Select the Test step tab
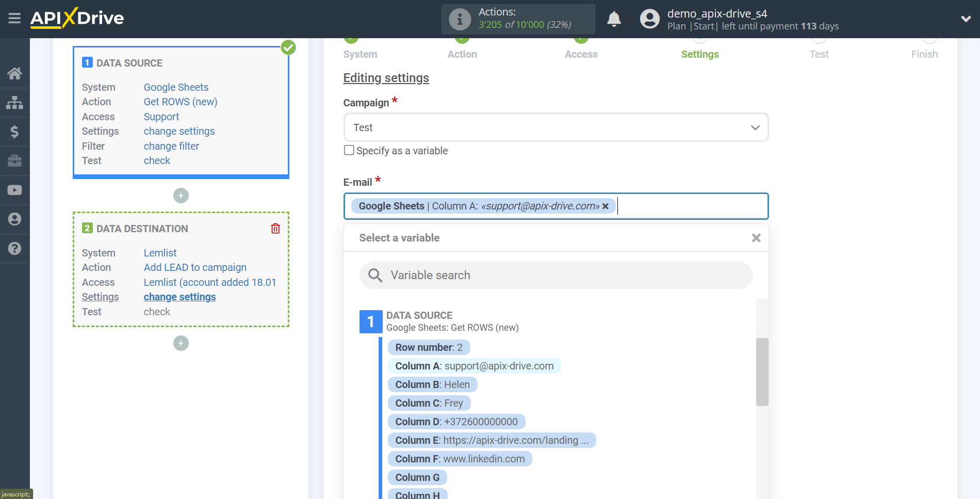Screen dimensions: 980x499 [819, 54]
